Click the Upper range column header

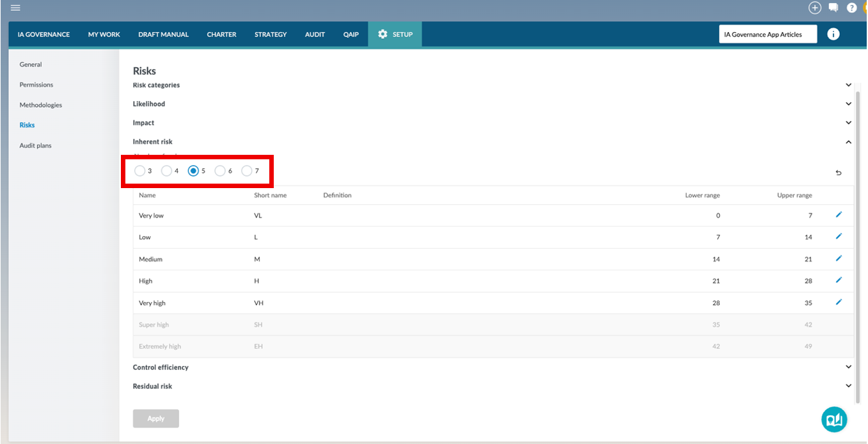coord(794,195)
